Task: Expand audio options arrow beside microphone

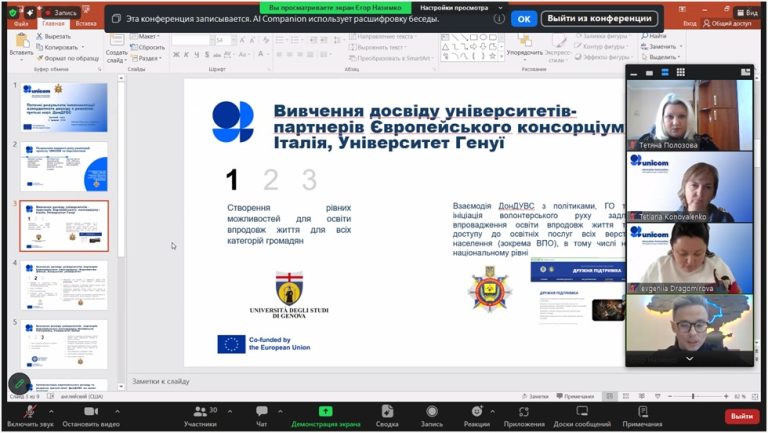Action: click(x=51, y=411)
